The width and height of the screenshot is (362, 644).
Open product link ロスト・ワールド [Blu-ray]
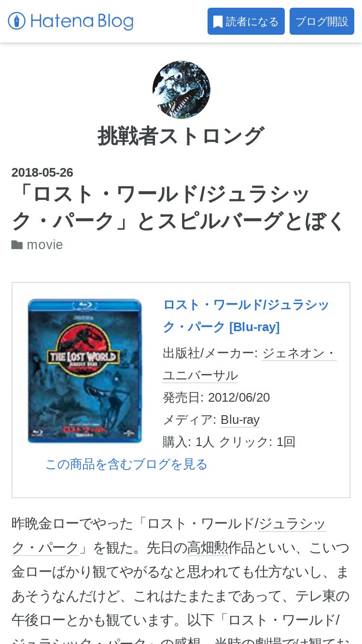246,316
